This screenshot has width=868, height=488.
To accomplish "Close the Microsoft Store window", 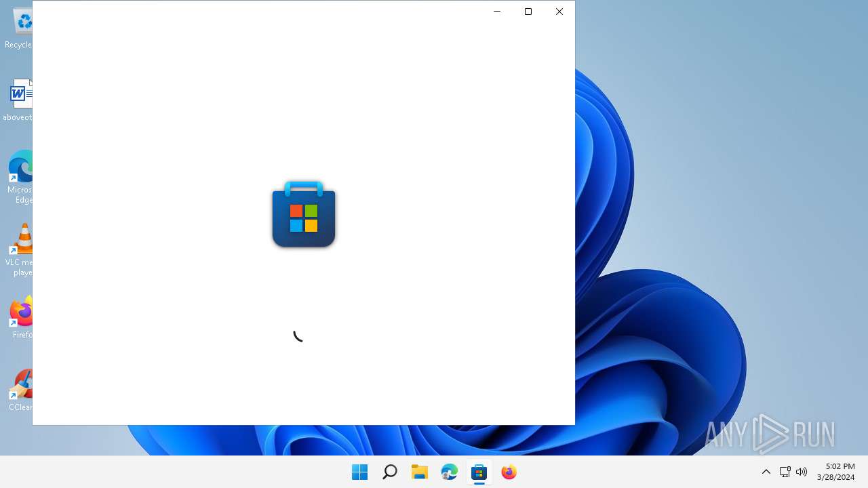I will click(x=559, y=12).
